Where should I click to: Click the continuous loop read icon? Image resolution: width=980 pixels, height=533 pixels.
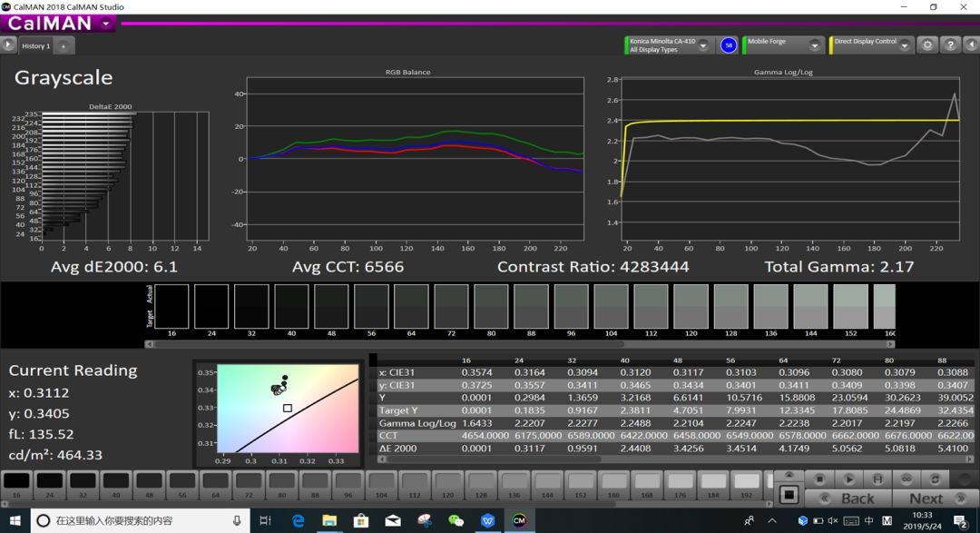[906, 479]
